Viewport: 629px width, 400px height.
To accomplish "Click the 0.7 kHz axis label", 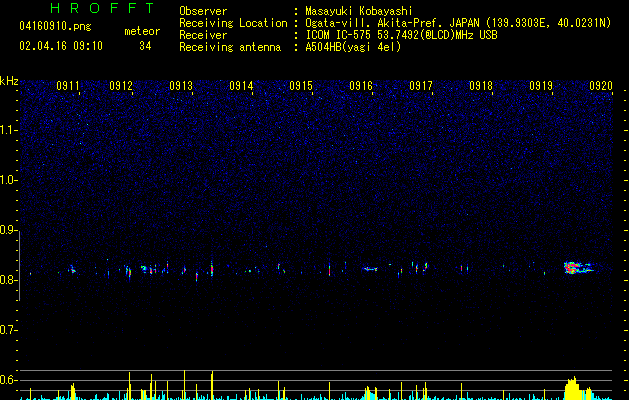I will point(8,330).
